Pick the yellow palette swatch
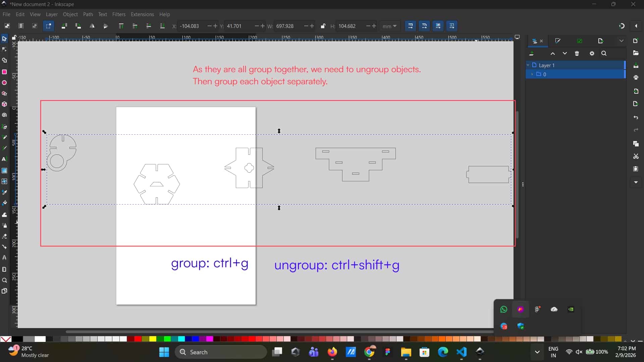The width and height of the screenshot is (644, 362). (152, 339)
